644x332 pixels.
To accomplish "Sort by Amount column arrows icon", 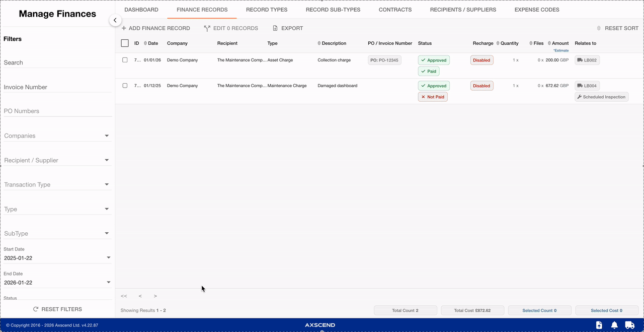I will (x=549, y=43).
